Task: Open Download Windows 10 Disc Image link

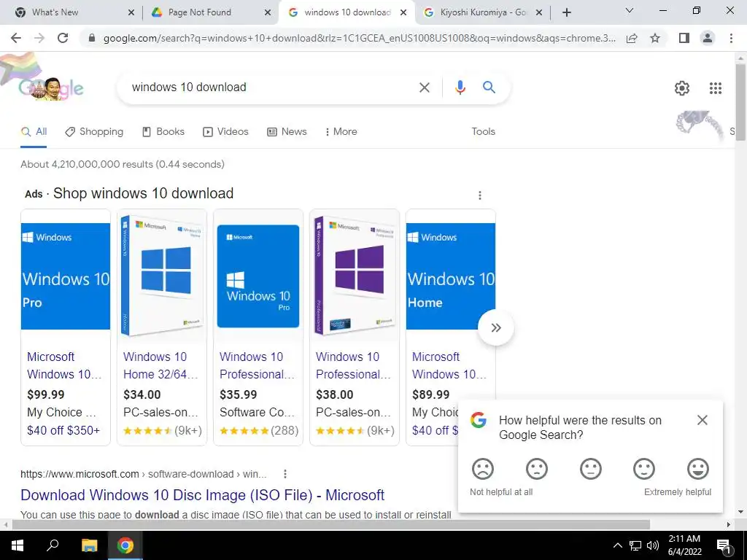Action: tap(203, 495)
